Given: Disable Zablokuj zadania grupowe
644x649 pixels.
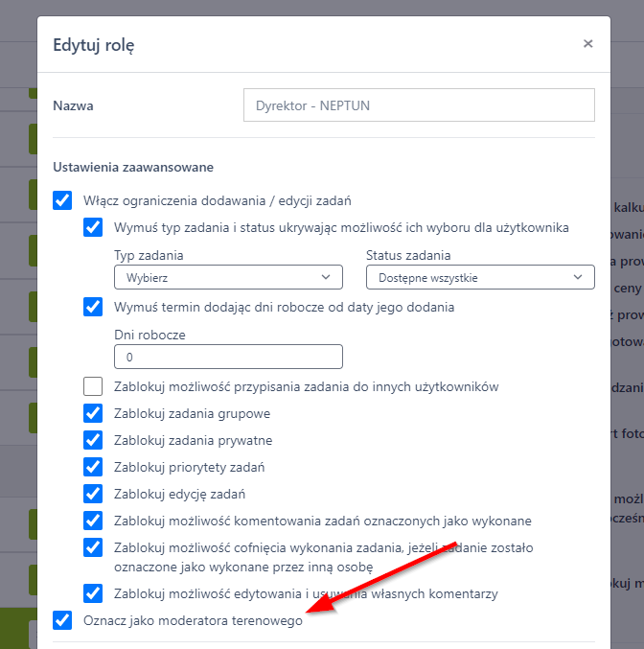Looking at the screenshot, I should (93, 414).
